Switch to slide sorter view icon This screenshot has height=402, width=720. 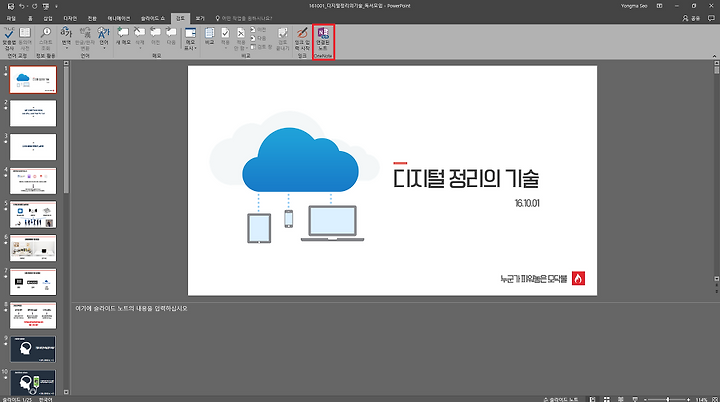pyautogui.click(x=607, y=399)
